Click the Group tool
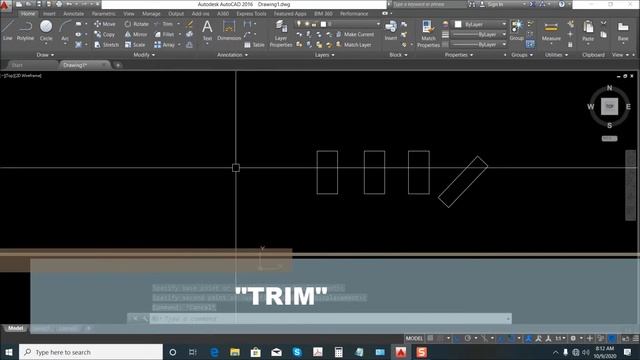This screenshot has height=360, width=640. click(517, 30)
